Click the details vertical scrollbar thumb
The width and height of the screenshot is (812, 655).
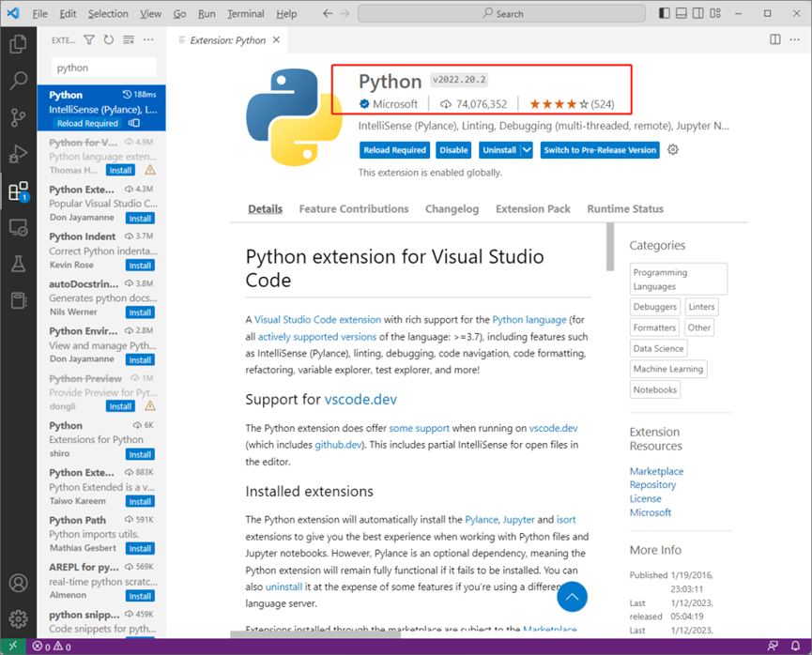[610, 247]
